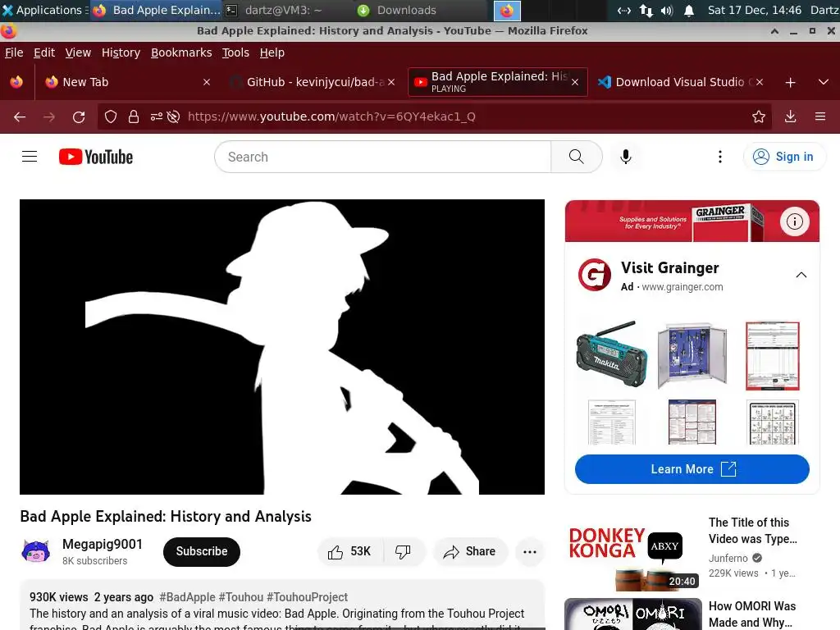The height and width of the screenshot is (630, 840).
Task: Open the Bookmarks menu
Action: 181,52
